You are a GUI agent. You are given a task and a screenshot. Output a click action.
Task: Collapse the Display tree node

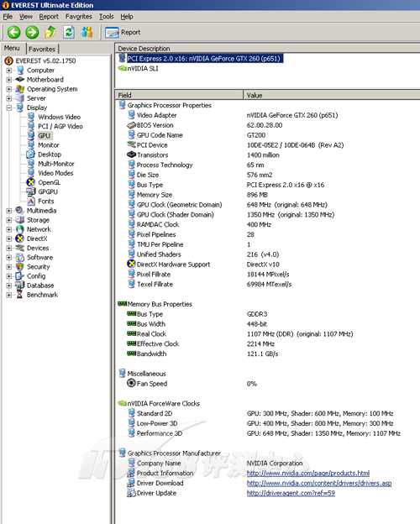(9, 107)
